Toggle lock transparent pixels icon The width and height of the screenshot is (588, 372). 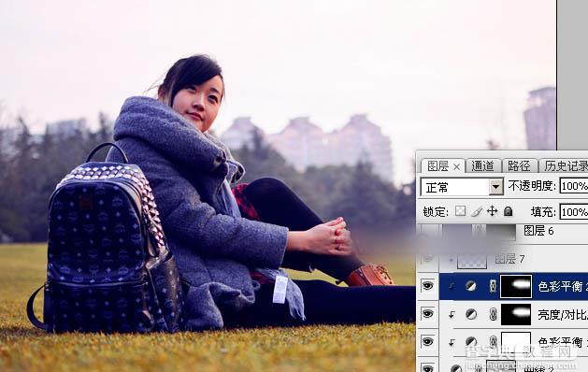point(461,211)
